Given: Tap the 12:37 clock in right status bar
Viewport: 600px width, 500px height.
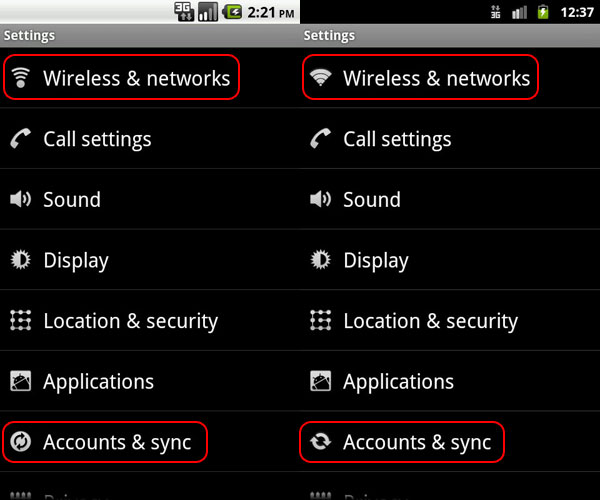Looking at the screenshot, I should pyautogui.click(x=578, y=12).
